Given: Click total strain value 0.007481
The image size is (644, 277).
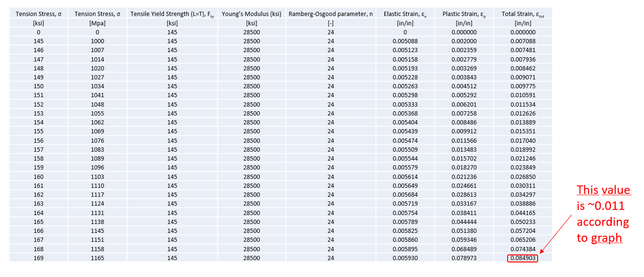Looking at the screenshot, I should pyautogui.click(x=523, y=50).
